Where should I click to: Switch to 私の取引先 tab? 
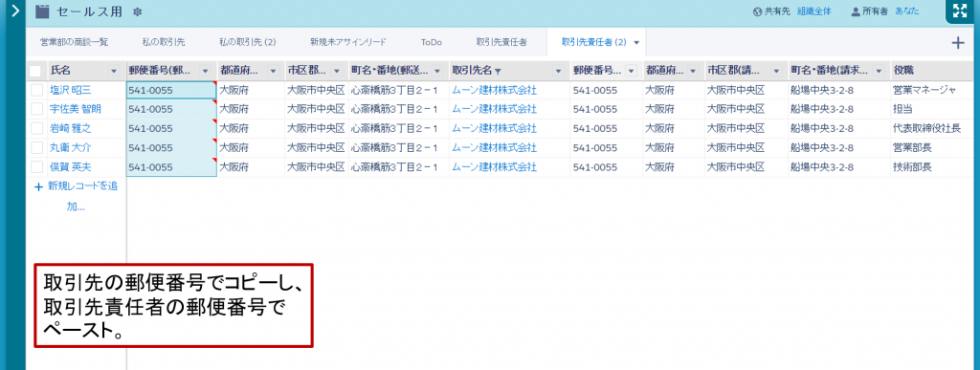(164, 42)
